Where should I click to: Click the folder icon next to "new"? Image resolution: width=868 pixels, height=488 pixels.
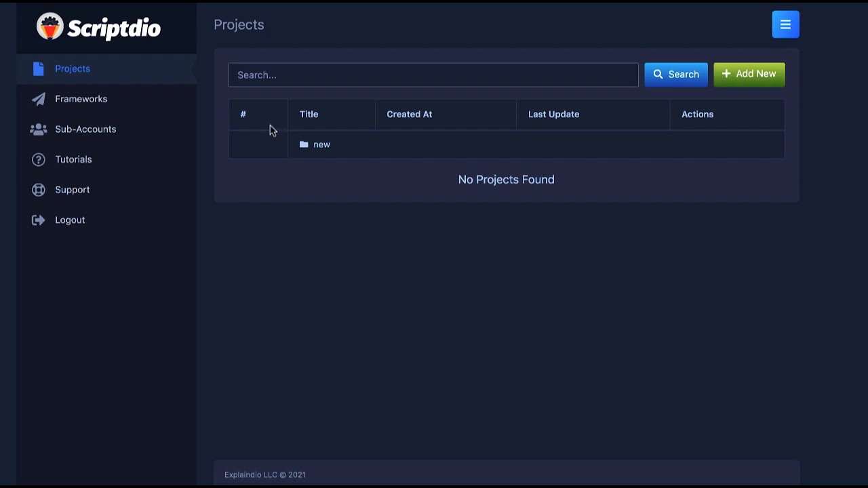click(304, 144)
